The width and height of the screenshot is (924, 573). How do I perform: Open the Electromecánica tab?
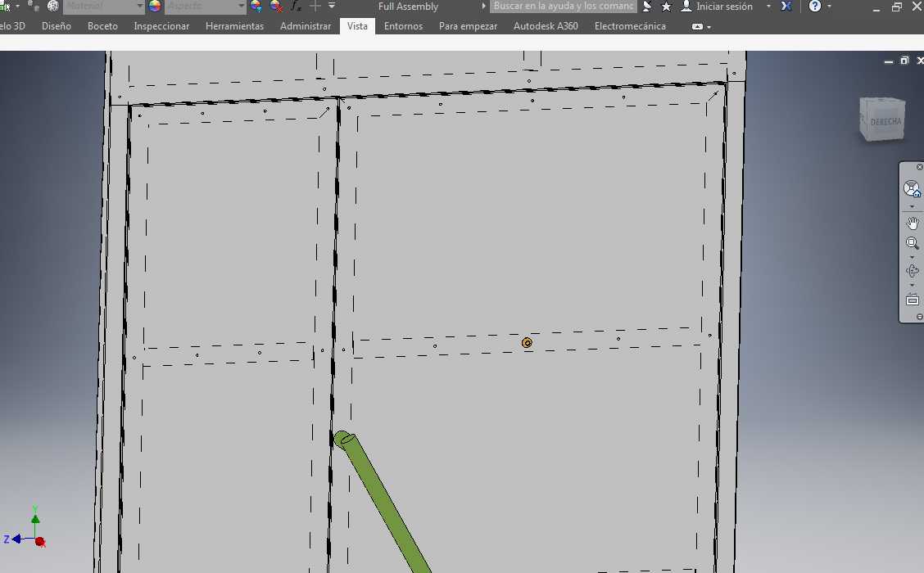pyautogui.click(x=630, y=26)
